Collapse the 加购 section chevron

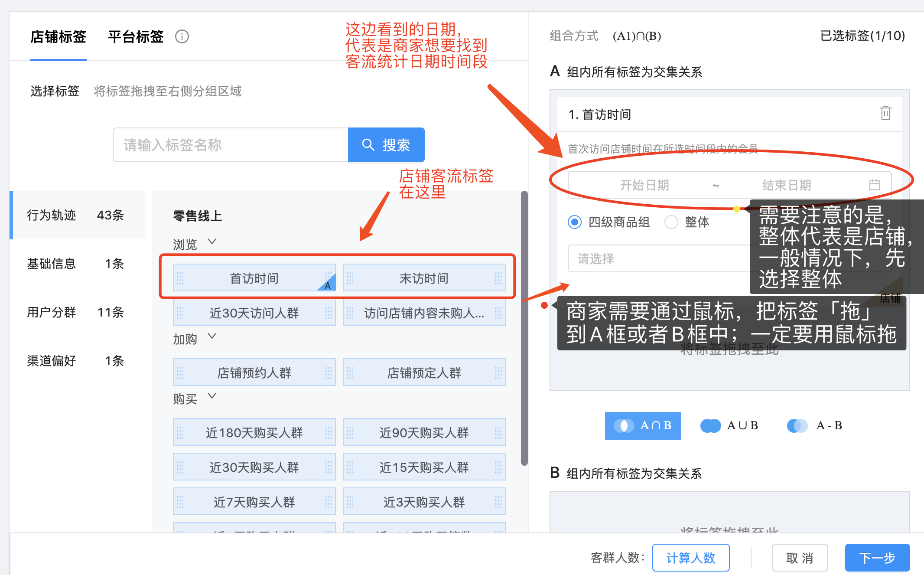click(x=212, y=336)
